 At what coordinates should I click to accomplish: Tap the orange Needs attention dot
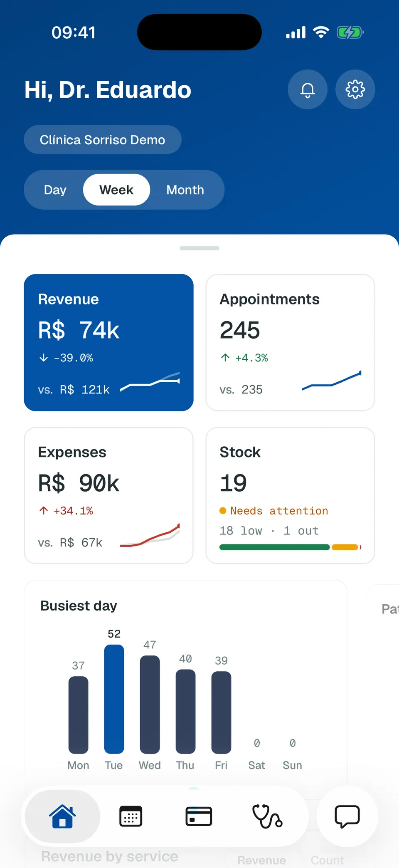(223, 511)
